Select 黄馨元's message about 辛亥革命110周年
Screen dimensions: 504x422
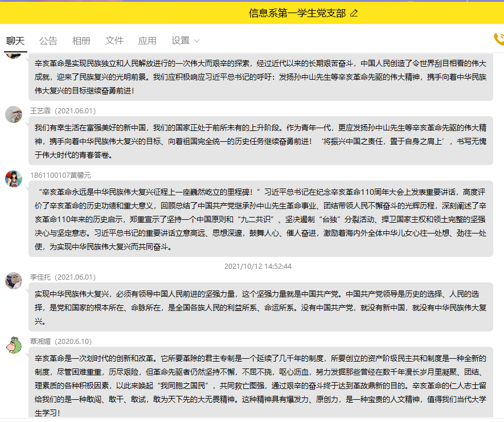[x=260, y=219]
